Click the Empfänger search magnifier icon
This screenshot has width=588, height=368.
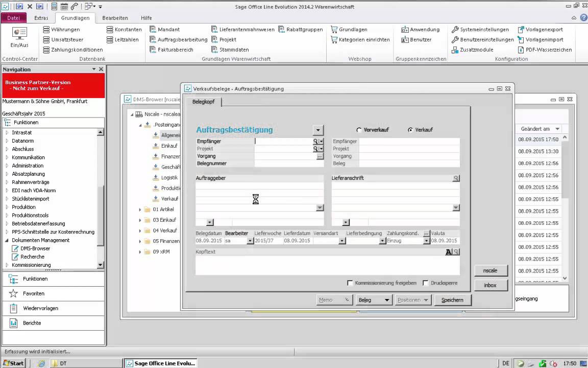(316, 142)
